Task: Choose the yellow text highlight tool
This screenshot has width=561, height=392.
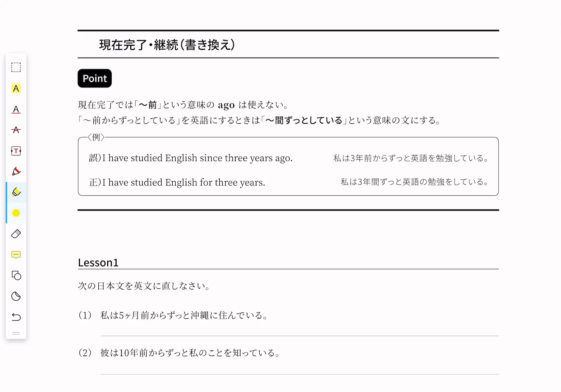Action: tap(16, 88)
